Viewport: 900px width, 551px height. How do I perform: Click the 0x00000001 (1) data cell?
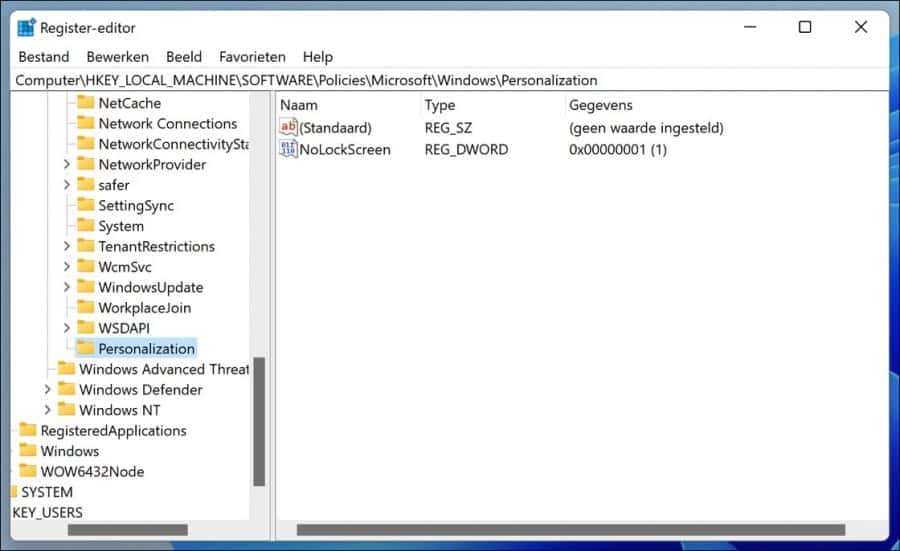618,149
